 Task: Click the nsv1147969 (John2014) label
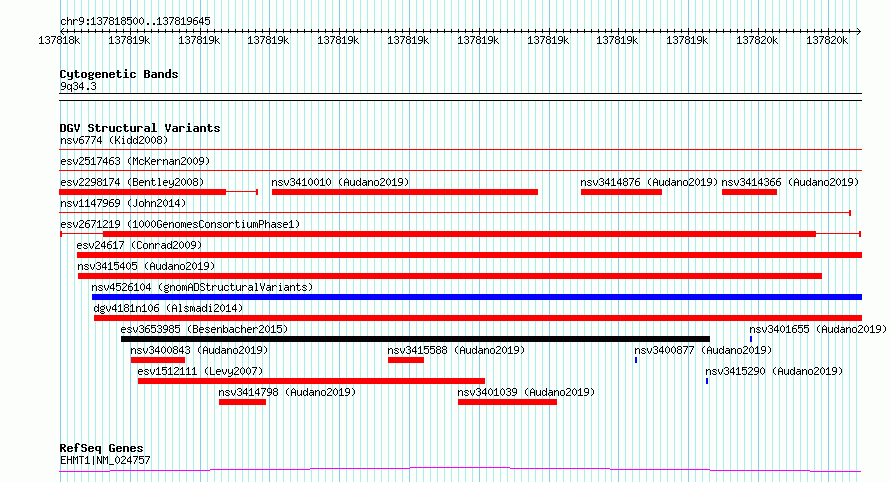point(123,203)
